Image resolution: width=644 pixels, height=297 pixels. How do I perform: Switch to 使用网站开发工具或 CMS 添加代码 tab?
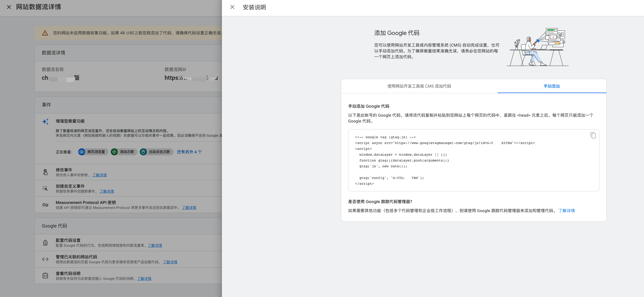click(x=419, y=86)
